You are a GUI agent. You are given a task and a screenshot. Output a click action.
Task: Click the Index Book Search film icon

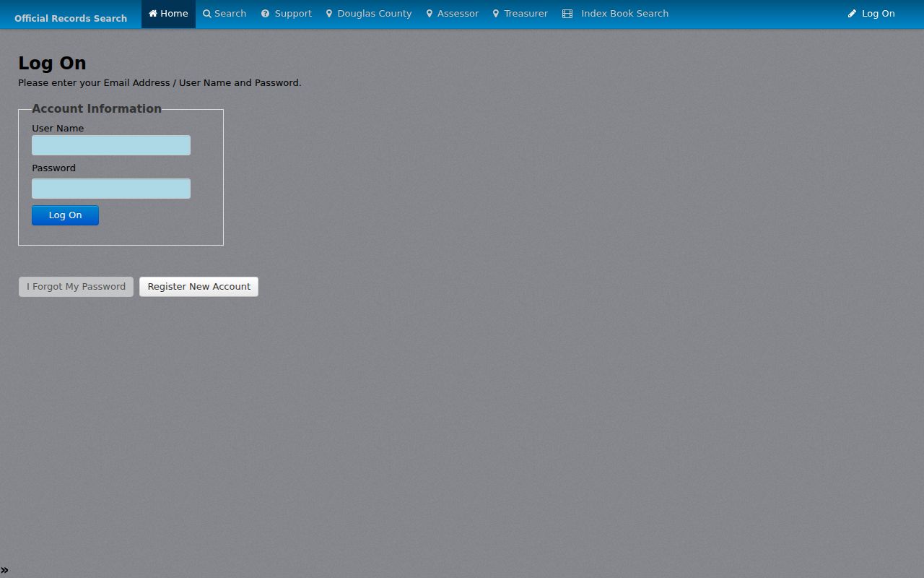click(567, 14)
